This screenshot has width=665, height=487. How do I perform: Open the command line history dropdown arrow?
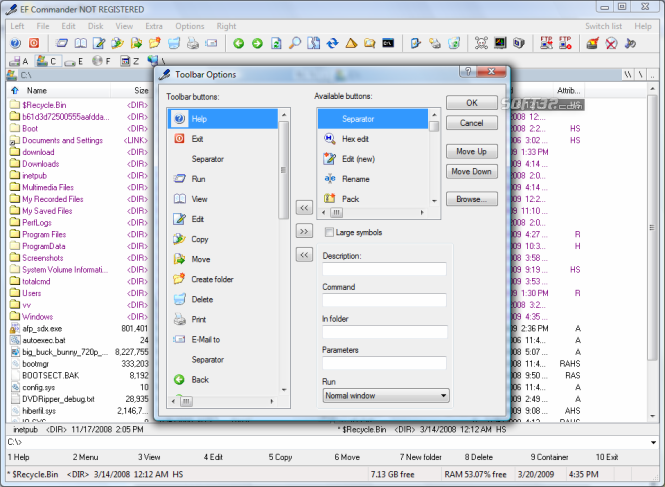653,442
